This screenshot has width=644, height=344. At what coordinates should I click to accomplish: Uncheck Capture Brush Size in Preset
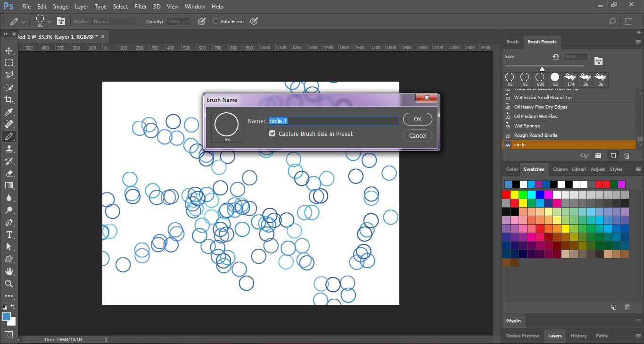(x=272, y=134)
